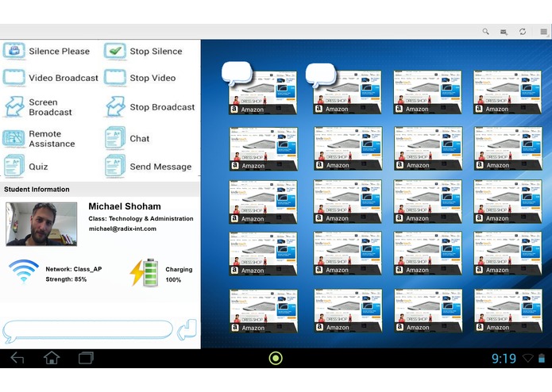
Task: Click the Charging label
Action: (179, 269)
